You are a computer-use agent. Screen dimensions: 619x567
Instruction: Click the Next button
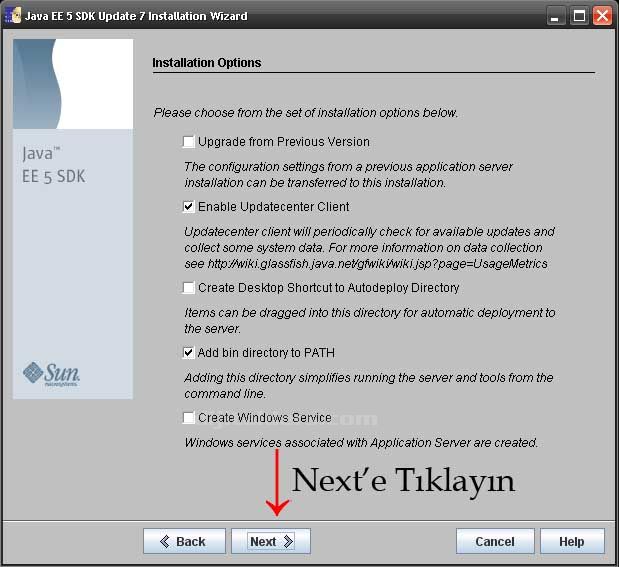coord(271,541)
